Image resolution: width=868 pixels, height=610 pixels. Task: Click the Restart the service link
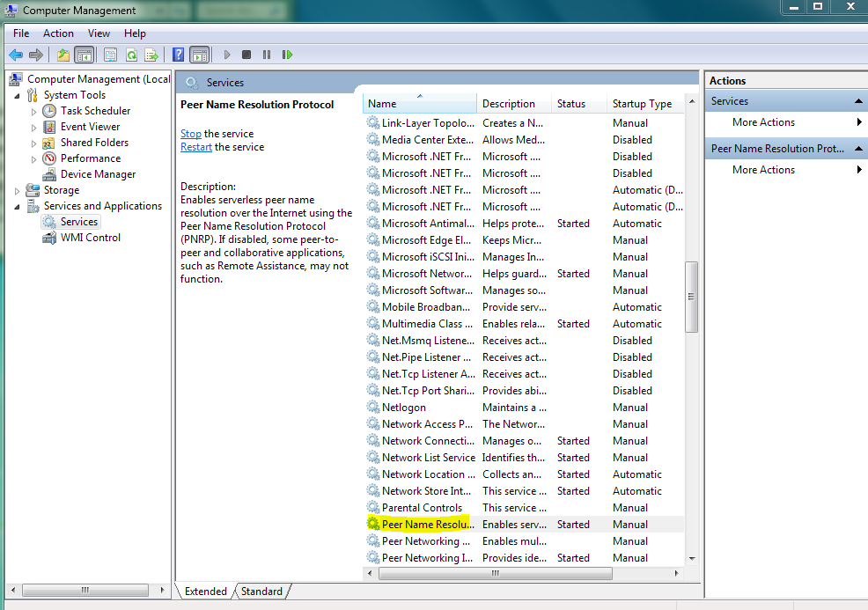coord(196,147)
